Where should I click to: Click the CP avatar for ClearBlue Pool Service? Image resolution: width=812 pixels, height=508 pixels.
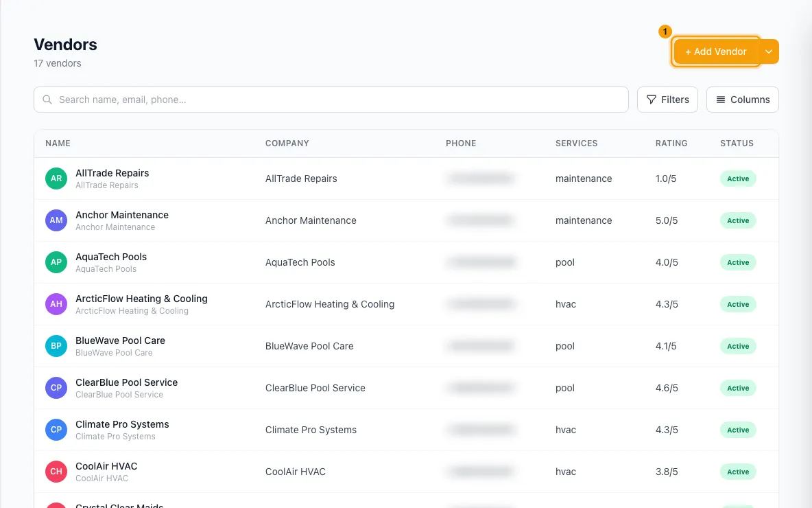(56, 388)
